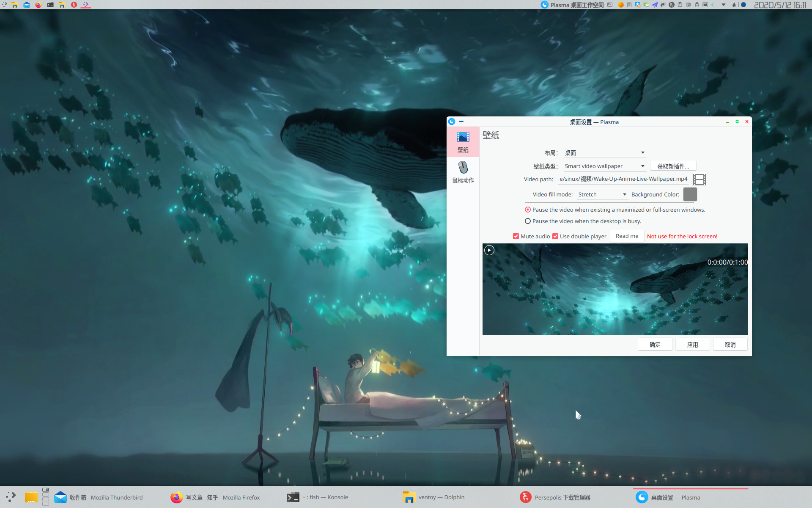The width and height of the screenshot is (812, 508).
Task: Switch to the Firefox taskbar window
Action: (x=216, y=497)
